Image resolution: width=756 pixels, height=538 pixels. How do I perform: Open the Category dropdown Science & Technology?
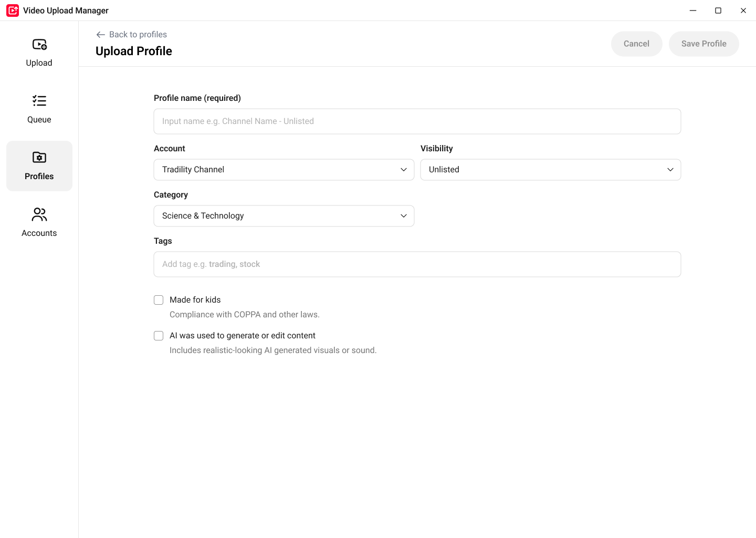click(284, 216)
